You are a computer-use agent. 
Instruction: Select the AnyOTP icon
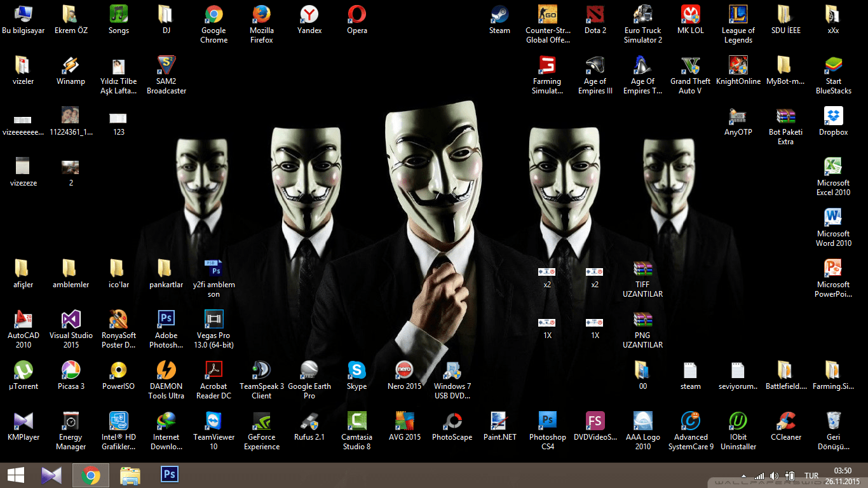[738, 121]
